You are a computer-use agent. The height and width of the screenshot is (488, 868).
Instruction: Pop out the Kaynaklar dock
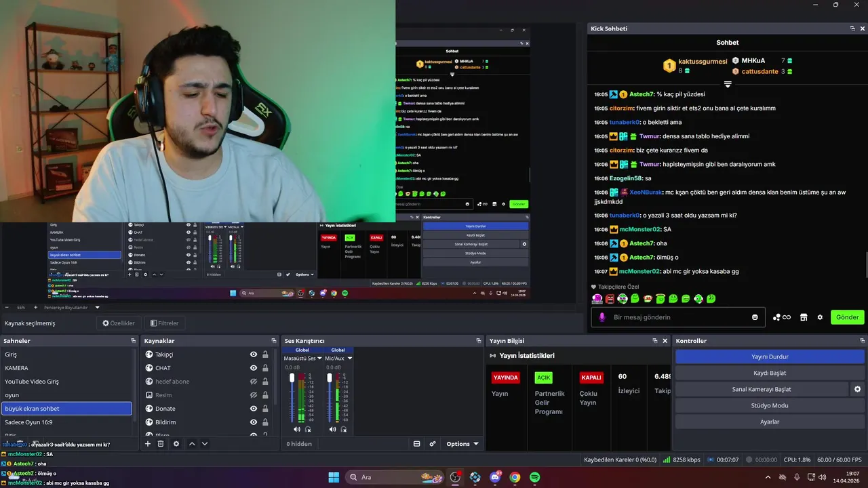pyautogui.click(x=274, y=341)
